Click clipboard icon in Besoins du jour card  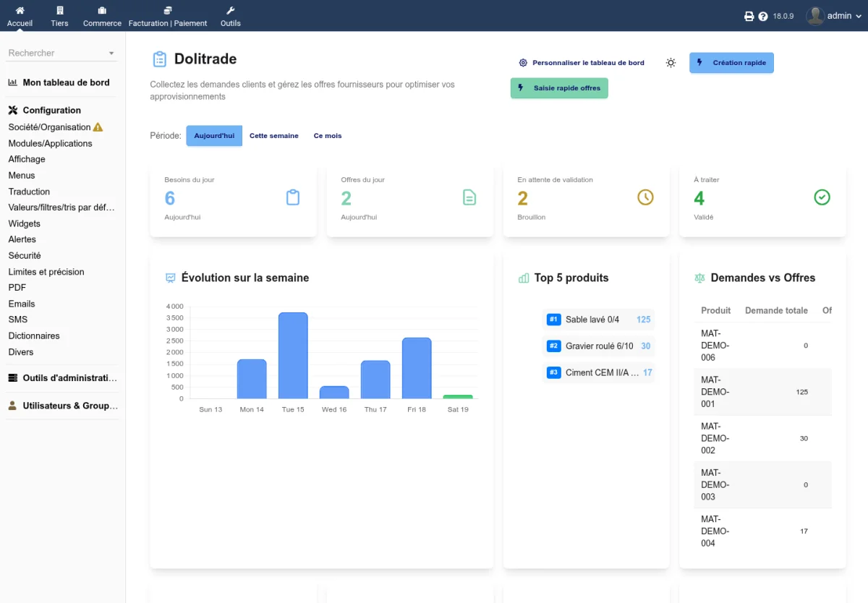[293, 197]
